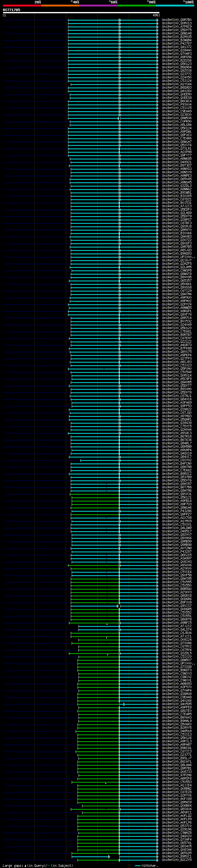Click the red 20% identity legend segment

[22, 6]
